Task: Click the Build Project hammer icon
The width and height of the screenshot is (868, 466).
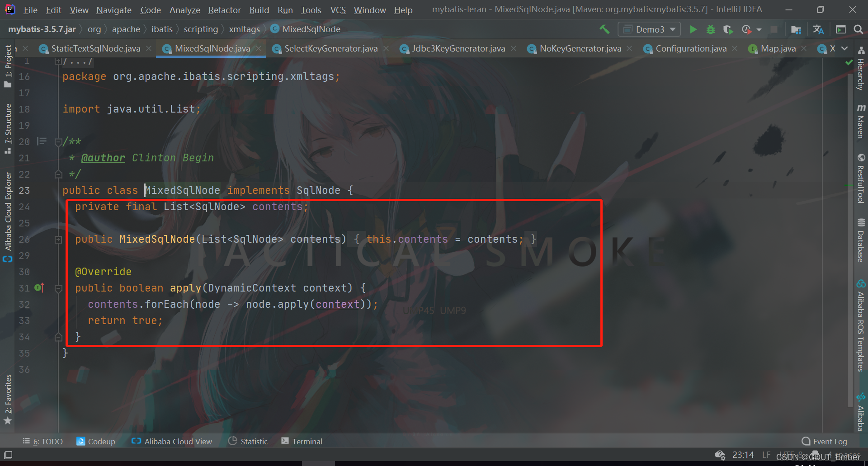Action: pos(604,29)
